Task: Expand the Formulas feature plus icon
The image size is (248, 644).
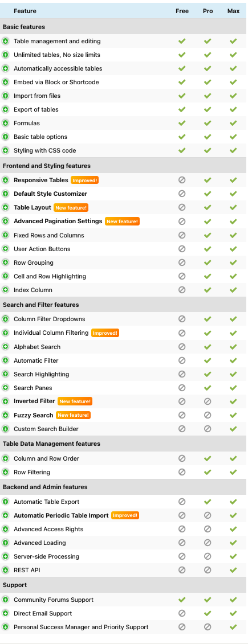Action: pyautogui.click(x=5, y=123)
